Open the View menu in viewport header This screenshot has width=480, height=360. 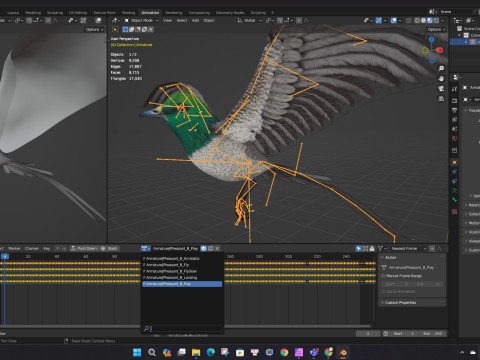coord(167,20)
